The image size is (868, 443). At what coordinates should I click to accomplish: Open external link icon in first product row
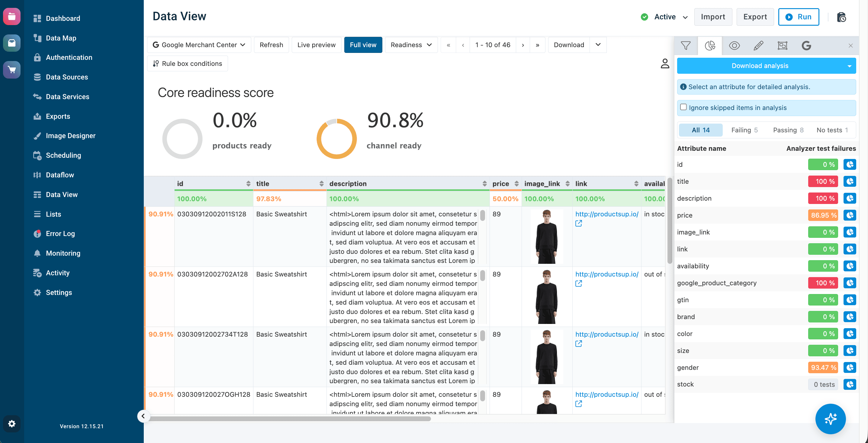point(579,224)
